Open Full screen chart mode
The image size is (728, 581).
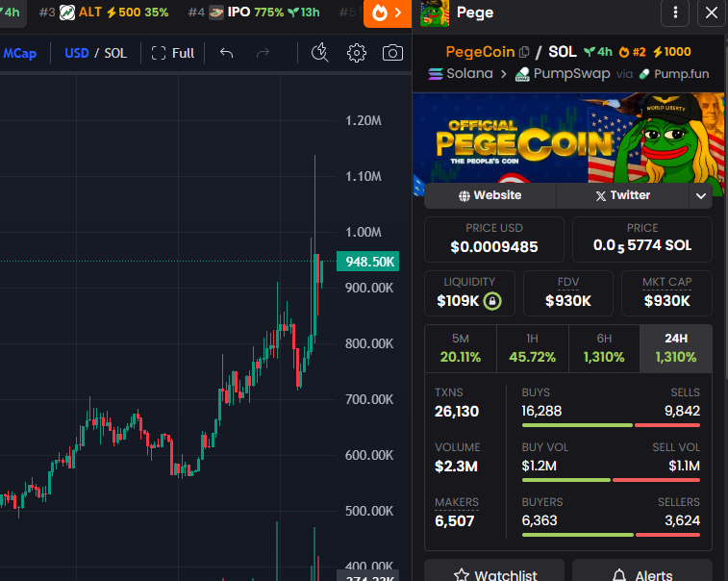point(173,53)
